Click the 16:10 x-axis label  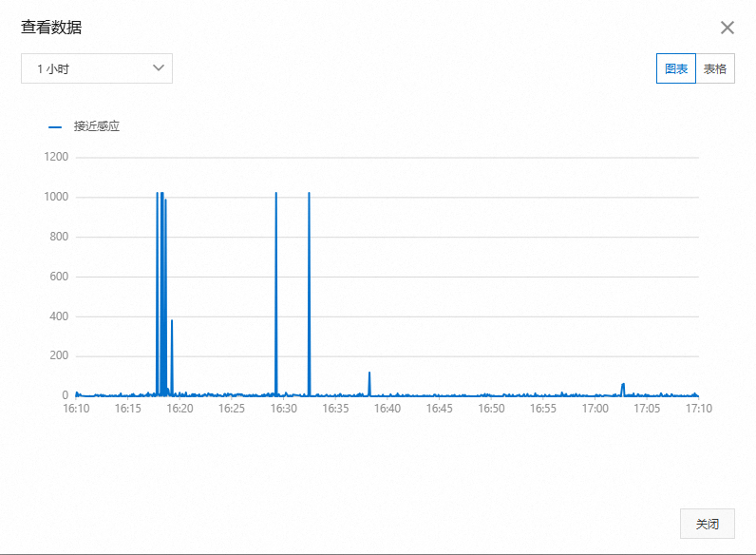tap(76, 409)
